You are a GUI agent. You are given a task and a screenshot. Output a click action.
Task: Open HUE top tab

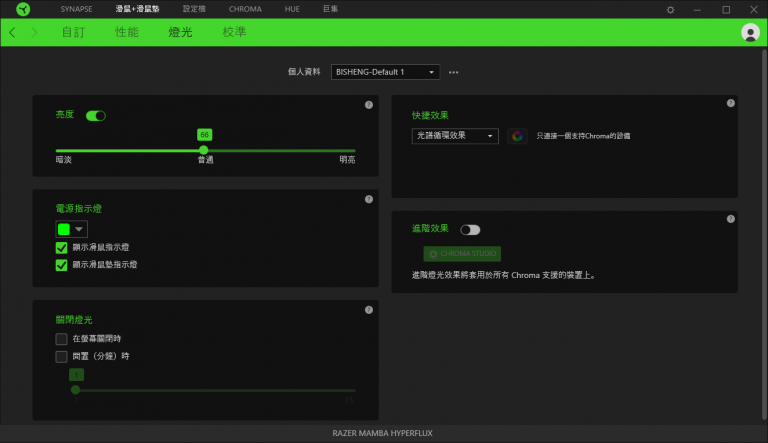tap(292, 9)
